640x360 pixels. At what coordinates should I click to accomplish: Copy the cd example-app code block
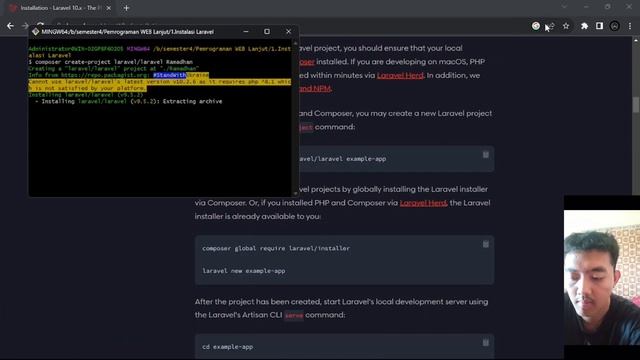pos(486,342)
